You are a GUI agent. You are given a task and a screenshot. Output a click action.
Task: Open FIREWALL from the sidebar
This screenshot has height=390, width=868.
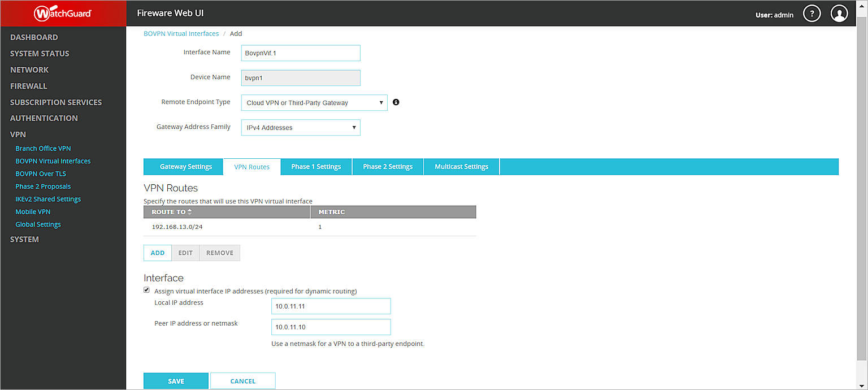coord(29,85)
